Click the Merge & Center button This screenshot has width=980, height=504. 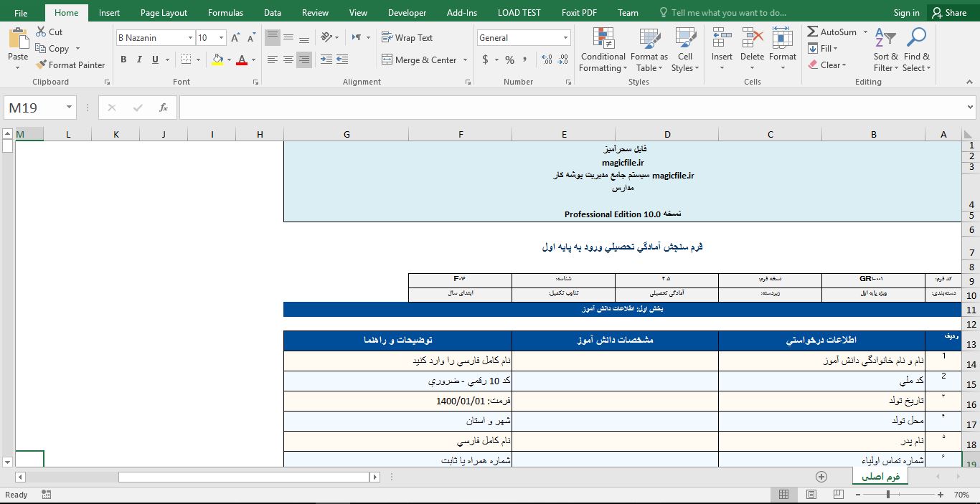[420, 60]
